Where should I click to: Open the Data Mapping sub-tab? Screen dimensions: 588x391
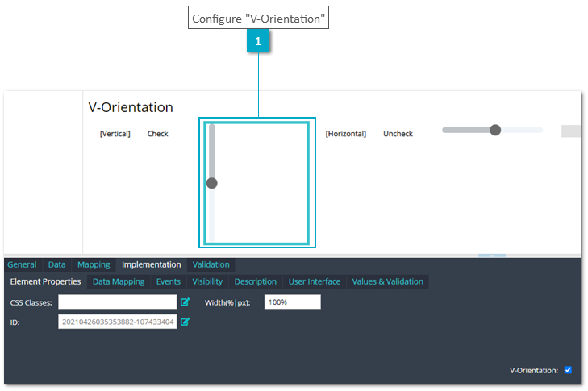point(119,281)
